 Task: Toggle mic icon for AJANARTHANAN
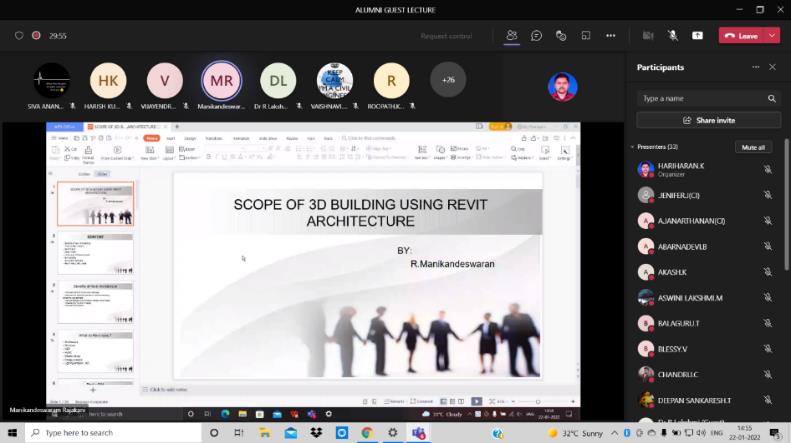pyautogui.click(x=768, y=220)
